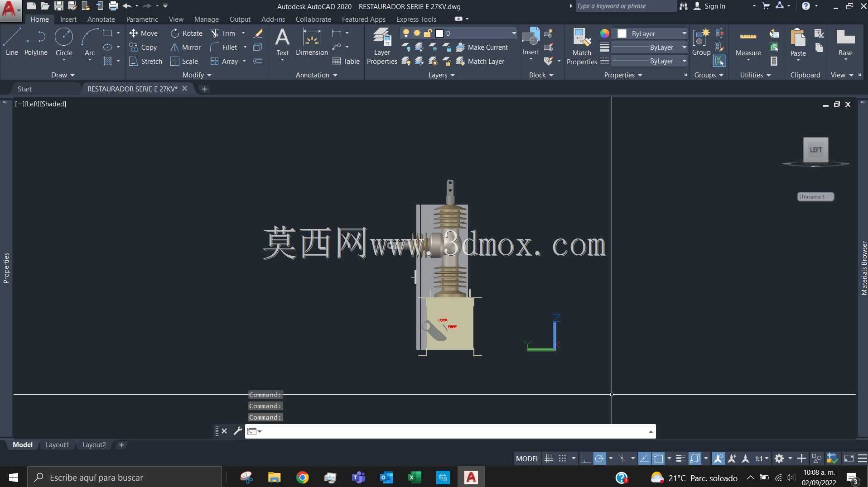868x487 pixels.
Task: Activate the Mirror command
Action: point(186,47)
